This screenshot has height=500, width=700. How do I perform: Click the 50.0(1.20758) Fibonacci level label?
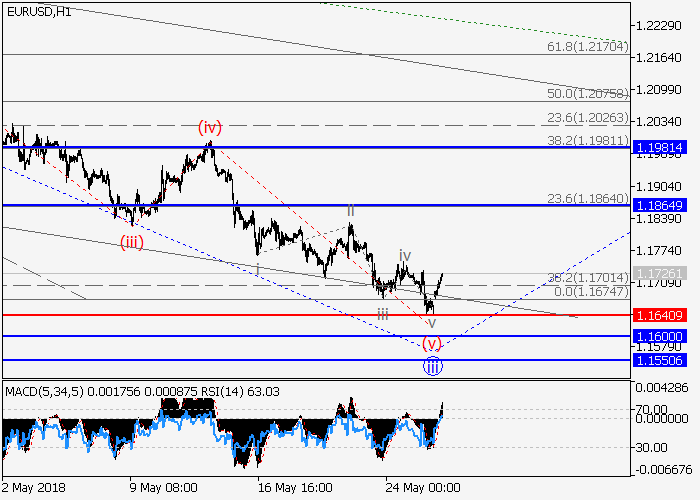[586, 93]
